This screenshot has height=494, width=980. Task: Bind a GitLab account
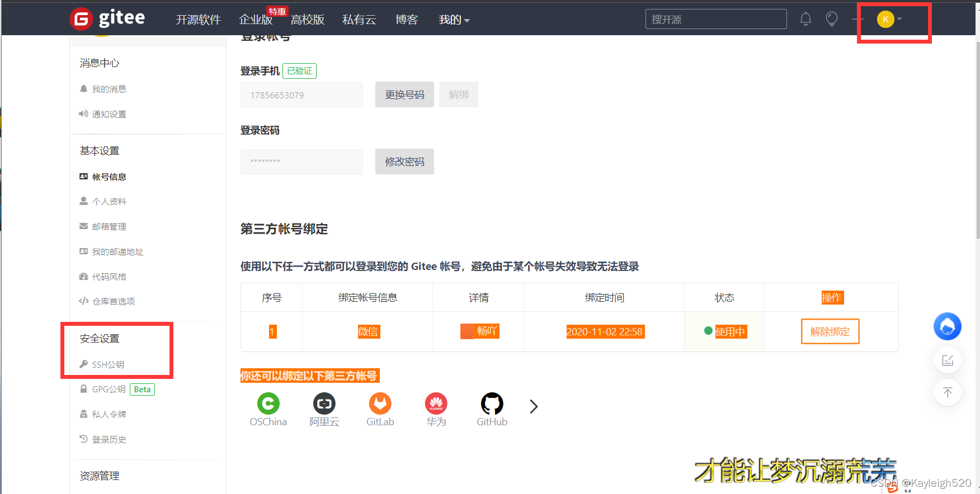point(380,410)
